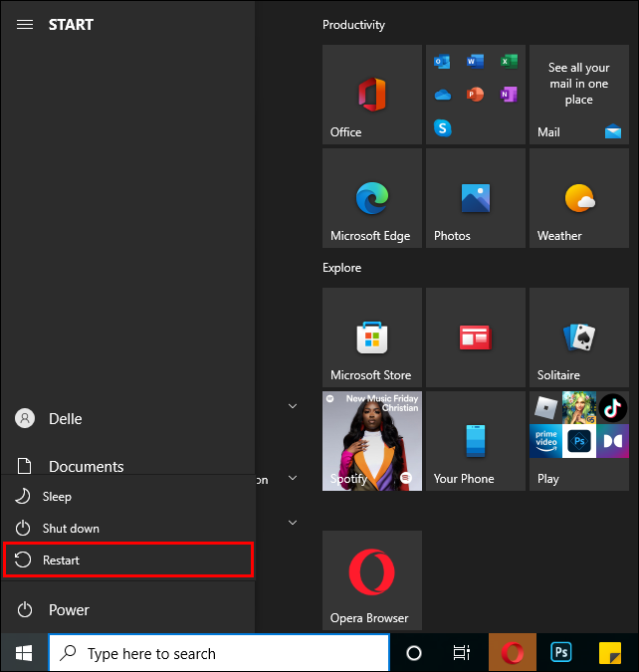Viewport: 639px width, 672px height.
Task: Launch the Solitaire tile
Action: [579, 337]
